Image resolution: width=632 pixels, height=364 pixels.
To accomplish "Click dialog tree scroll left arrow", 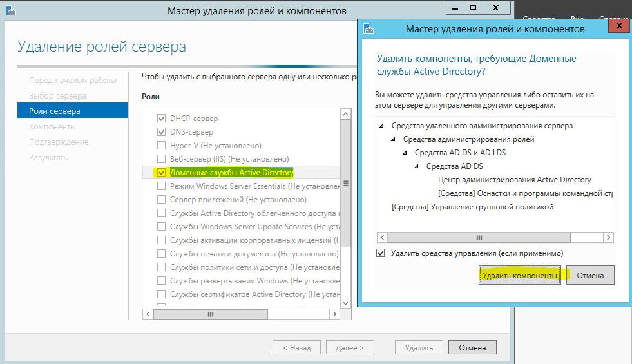I will pyautogui.click(x=381, y=238).
